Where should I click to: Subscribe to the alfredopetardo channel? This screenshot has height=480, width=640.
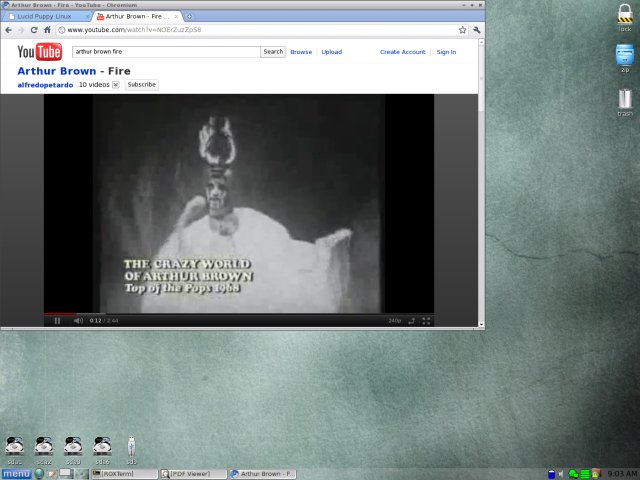141,85
